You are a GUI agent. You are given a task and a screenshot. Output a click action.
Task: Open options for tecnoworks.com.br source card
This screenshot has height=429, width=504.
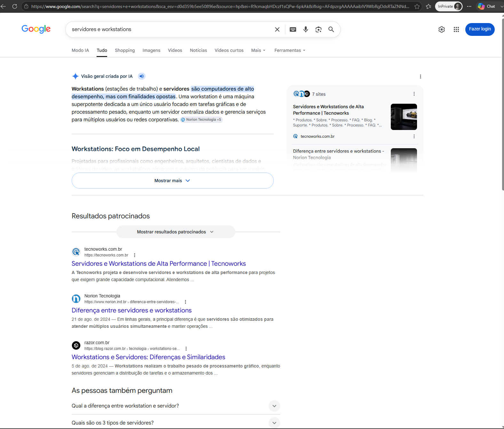414,136
